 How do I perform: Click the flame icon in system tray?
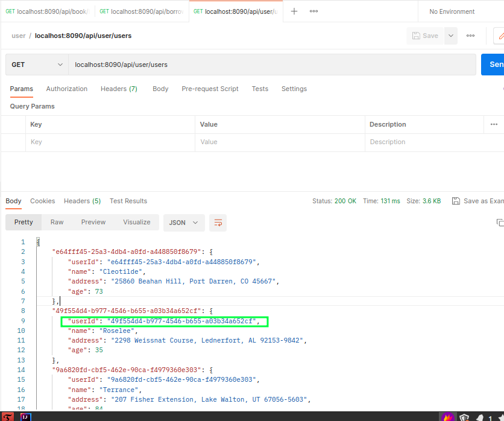[447, 417]
